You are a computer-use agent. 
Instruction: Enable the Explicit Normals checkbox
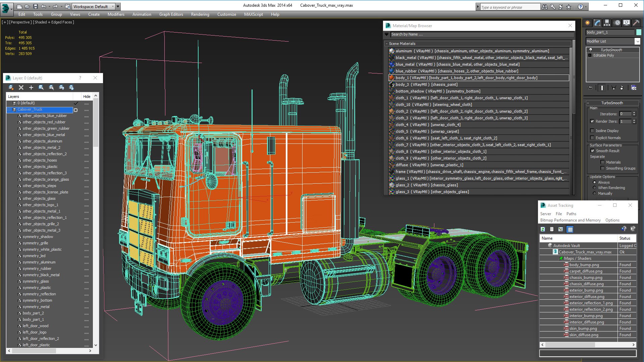coord(592,138)
